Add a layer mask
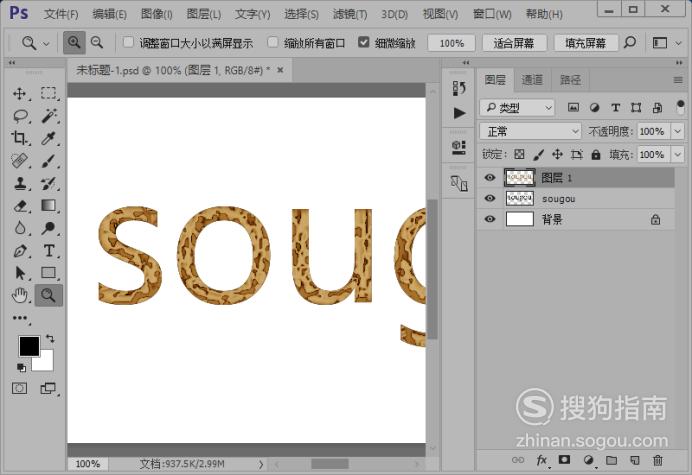Image resolution: width=692 pixels, height=475 pixels. click(564, 460)
